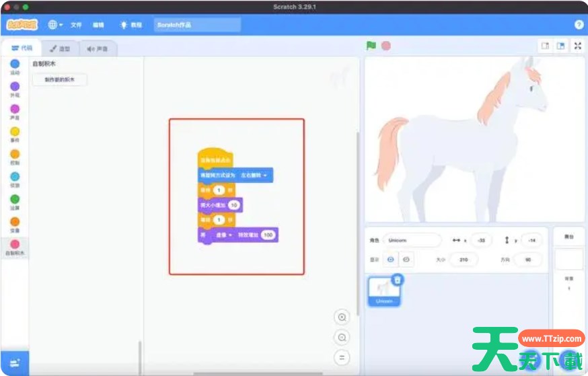
Task: Enter full screen stage mode
Action: tap(577, 46)
